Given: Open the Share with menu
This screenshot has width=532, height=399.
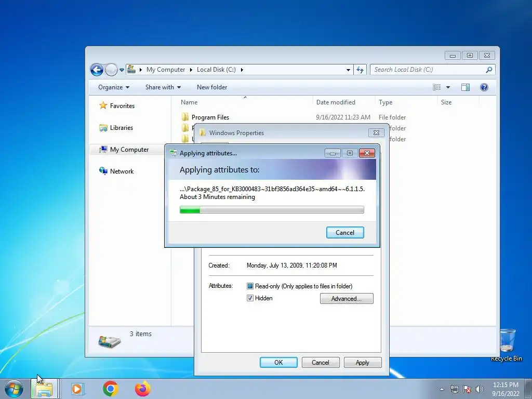Looking at the screenshot, I should pyautogui.click(x=163, y=87).
